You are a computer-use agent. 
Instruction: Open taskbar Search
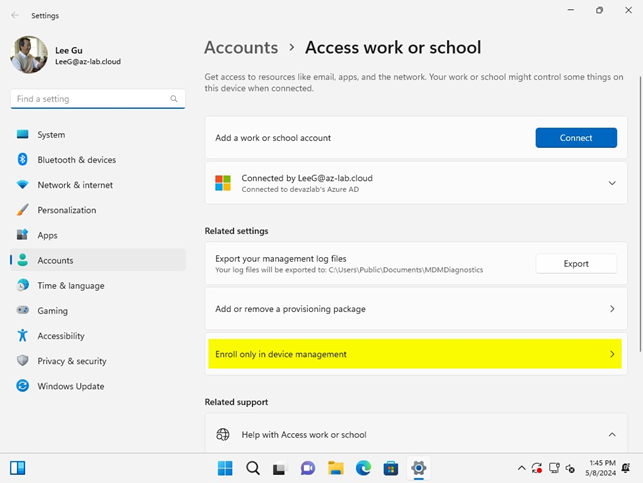tap(253, 468)
